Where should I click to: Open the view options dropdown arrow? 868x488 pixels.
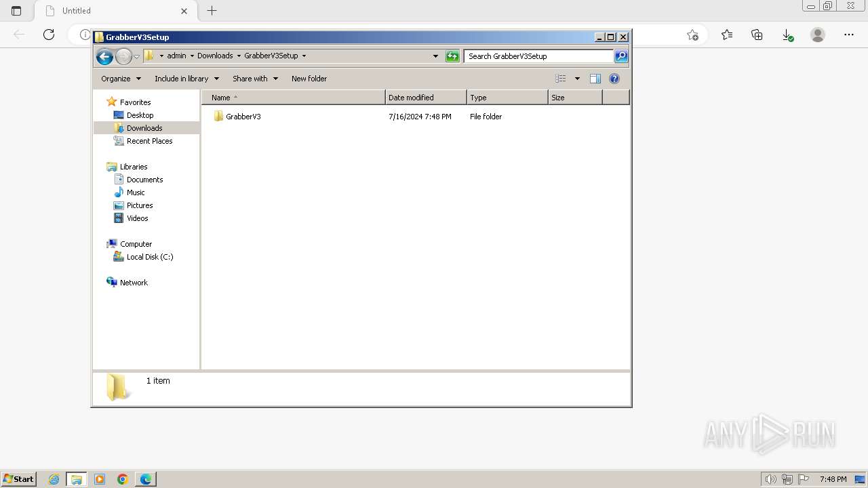[x=577, y=79]
